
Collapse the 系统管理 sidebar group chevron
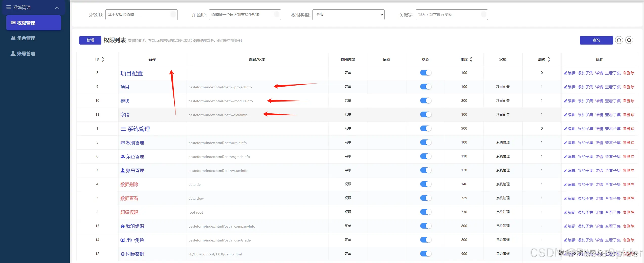[x=57, y=8]
